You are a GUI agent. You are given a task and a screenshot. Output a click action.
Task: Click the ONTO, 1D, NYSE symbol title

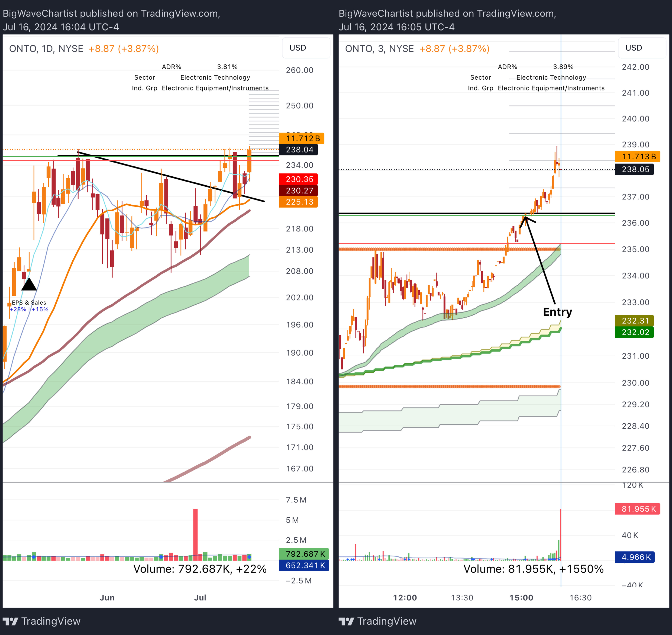46,49
